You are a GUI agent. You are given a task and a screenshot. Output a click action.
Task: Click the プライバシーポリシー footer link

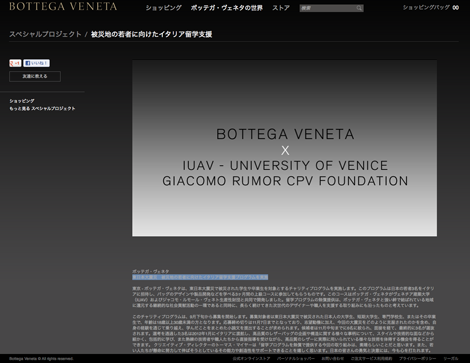418,359
